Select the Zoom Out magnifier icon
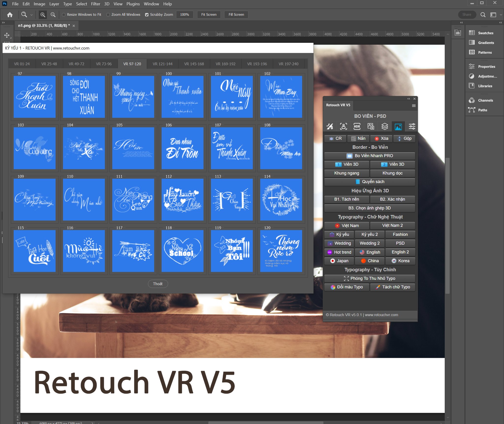This screenshot has width=504, height=424. pyautogui.click(x=53, y=15)
